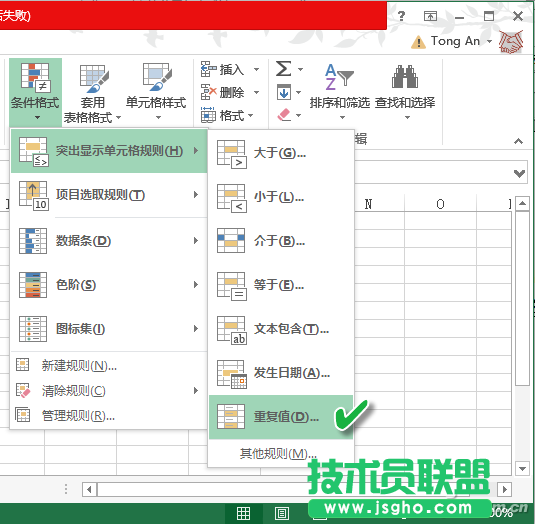
Task: Select 重复值(D) duplicate values rule
Action: tap(281, 417)
